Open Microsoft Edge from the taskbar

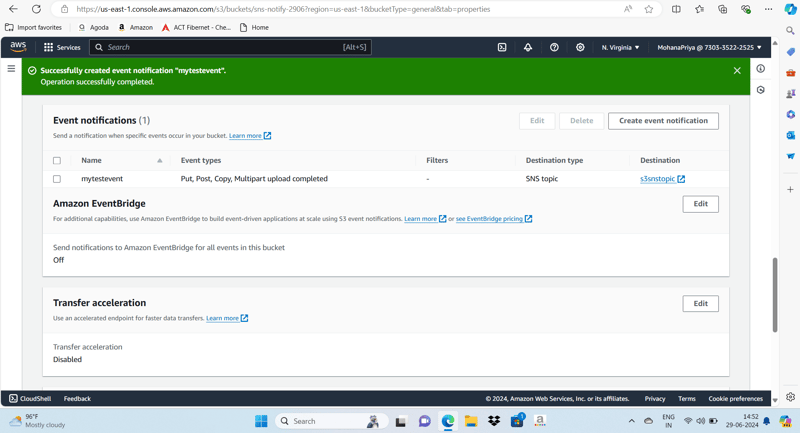point(448,421)
